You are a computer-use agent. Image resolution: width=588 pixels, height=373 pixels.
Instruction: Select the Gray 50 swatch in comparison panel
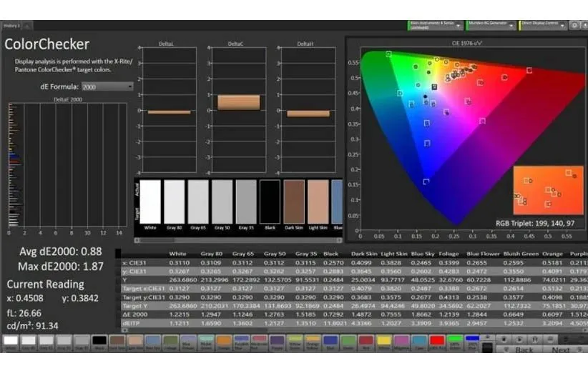222,202
